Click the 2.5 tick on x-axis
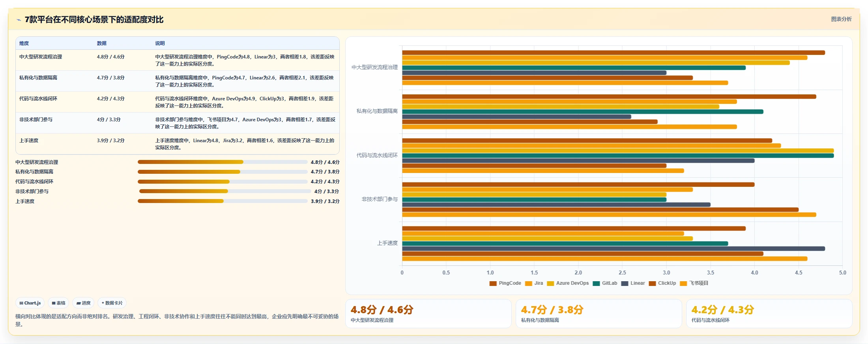This screenshot has width=868, height=344. 622,273
